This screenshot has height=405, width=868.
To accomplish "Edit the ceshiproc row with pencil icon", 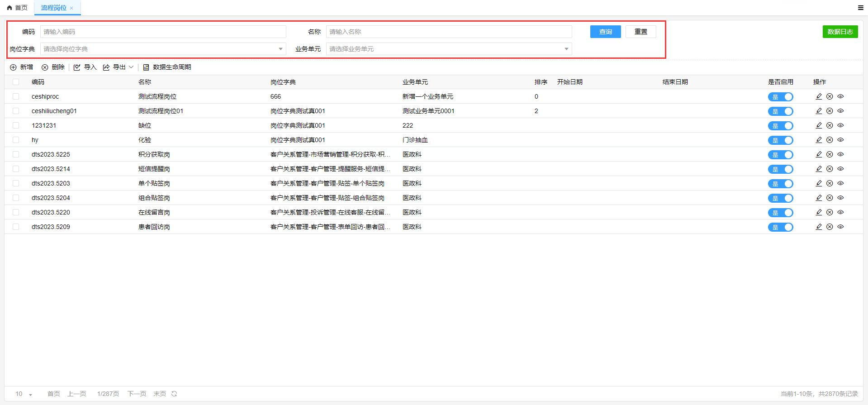I will [819, 96].
